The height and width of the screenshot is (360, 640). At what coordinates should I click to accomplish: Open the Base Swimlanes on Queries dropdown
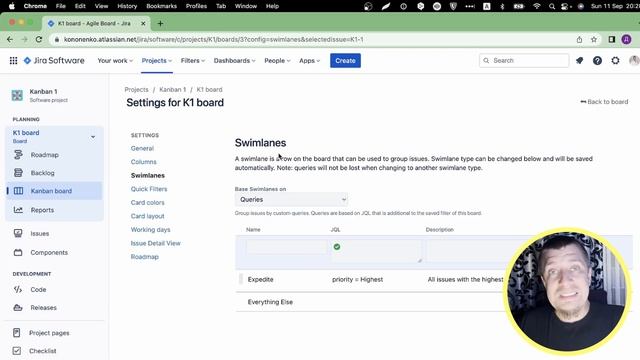point(291,200)
